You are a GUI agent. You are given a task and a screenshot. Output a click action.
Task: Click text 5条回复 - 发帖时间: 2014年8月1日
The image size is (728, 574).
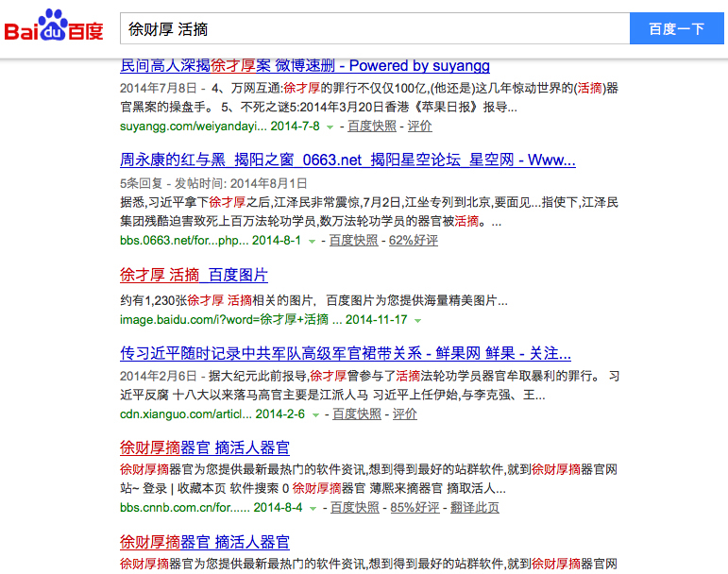[213, 183]
